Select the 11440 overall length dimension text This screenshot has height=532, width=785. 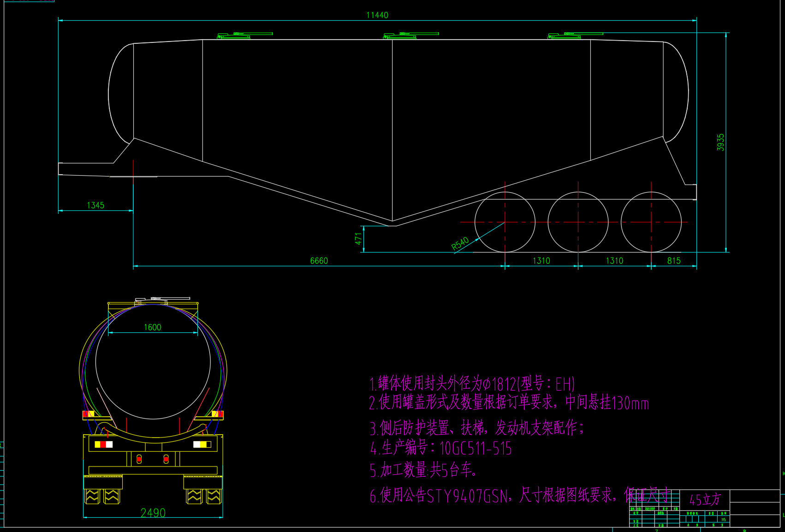(377, 15)
